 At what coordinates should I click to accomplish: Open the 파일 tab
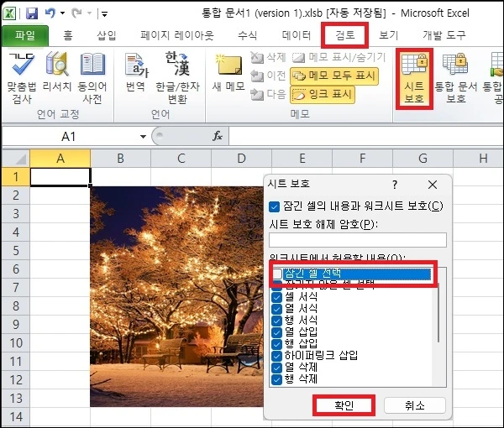pyautogui.click(x=25, y=35)
